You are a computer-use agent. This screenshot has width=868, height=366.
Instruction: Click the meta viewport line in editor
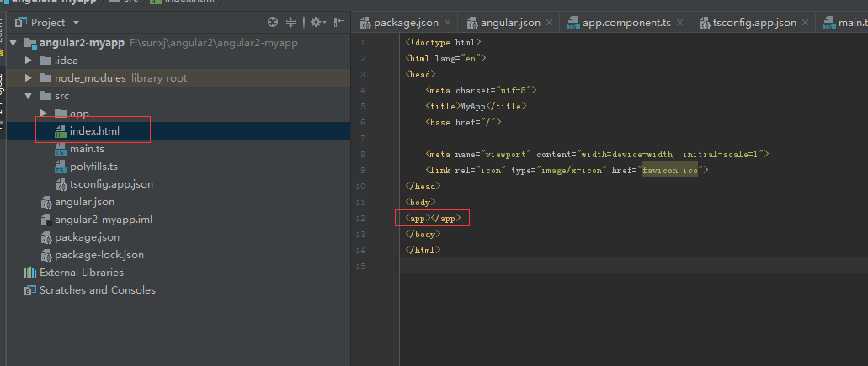click(x=597, y=154)
